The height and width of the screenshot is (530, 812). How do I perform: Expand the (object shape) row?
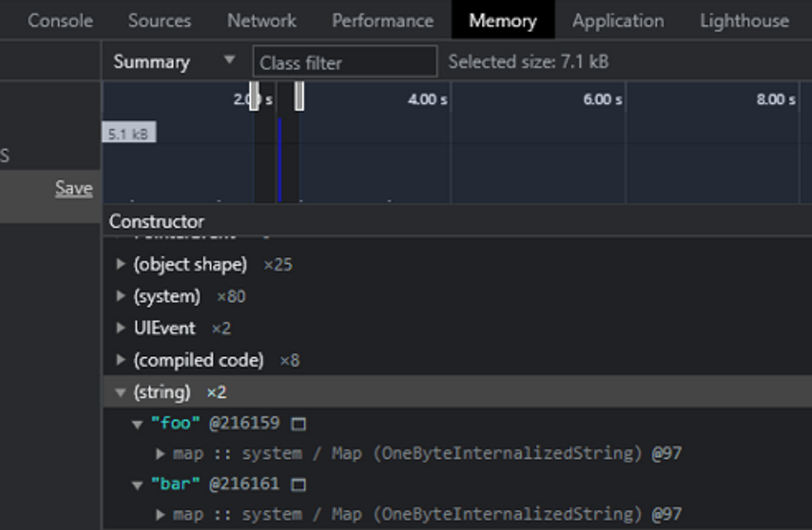[120, 264]
